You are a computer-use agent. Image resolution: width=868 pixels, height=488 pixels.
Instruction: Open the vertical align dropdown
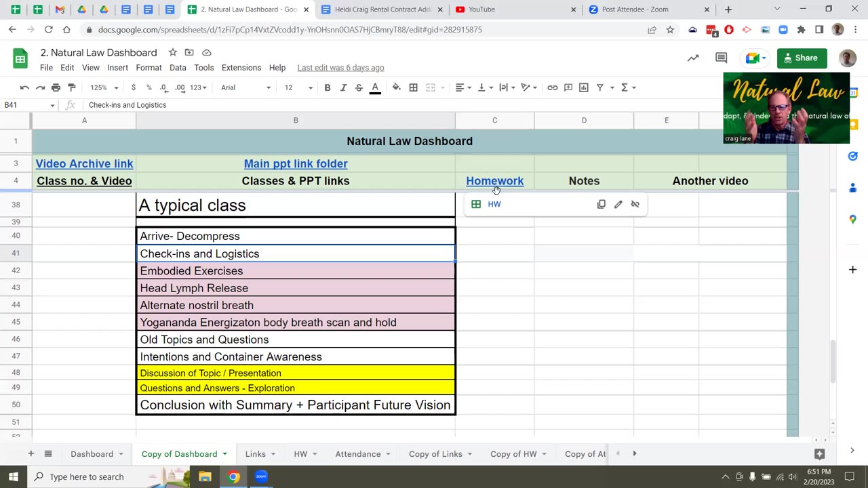point(486,87)
